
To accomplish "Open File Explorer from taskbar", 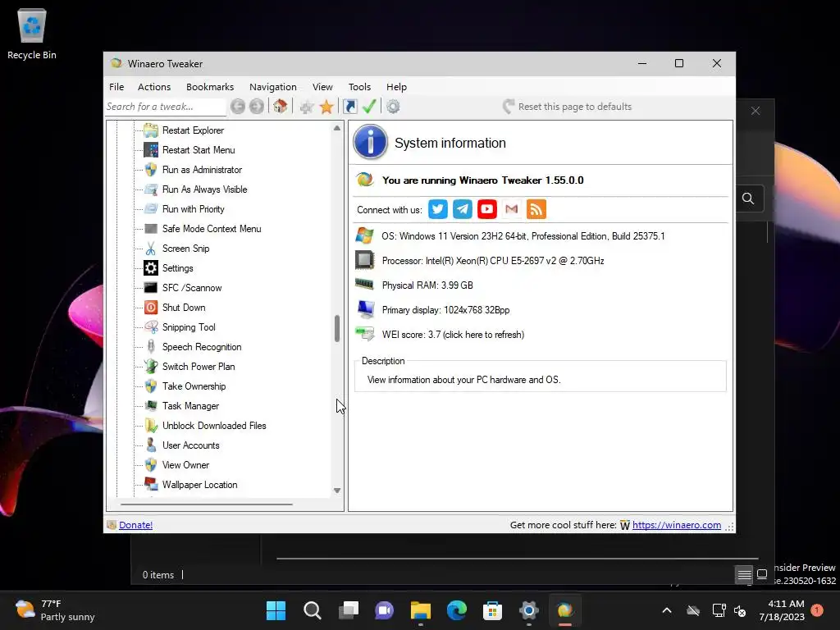I will pos(421,610).
